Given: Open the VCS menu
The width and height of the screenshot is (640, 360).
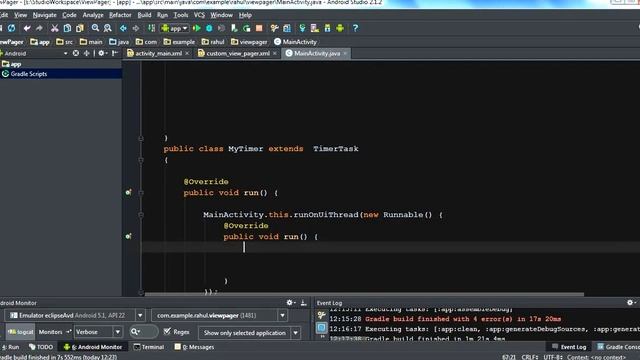Looking at the screenshot, I should click(x=199, y=15).
